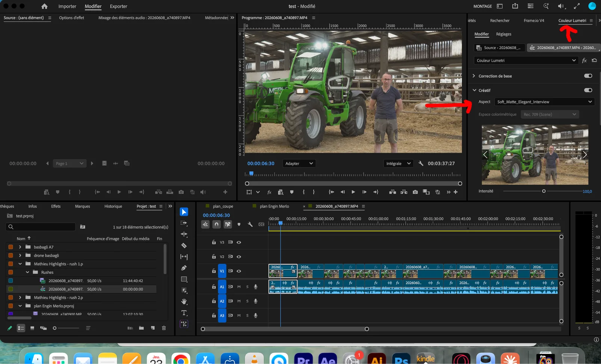Image resolution: width=601 pixels, height=364 pixels.
Task: Go to the Home screen icon
Action: click(44, 6)
